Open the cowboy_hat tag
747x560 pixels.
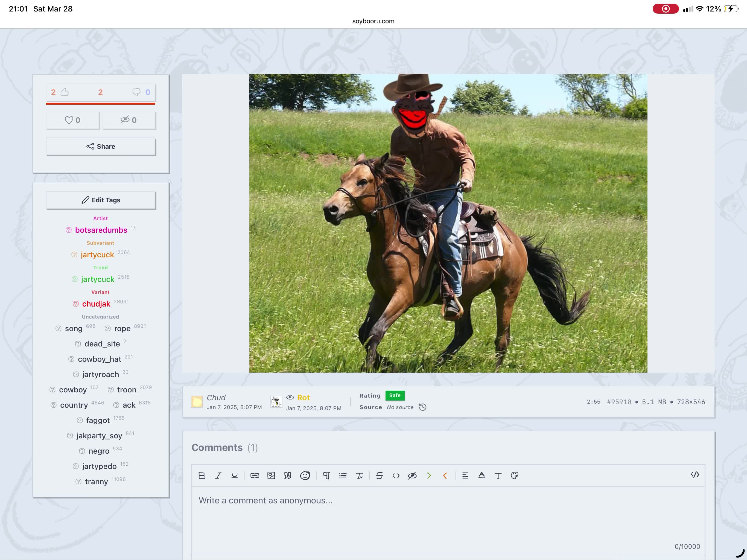(99, 359)
